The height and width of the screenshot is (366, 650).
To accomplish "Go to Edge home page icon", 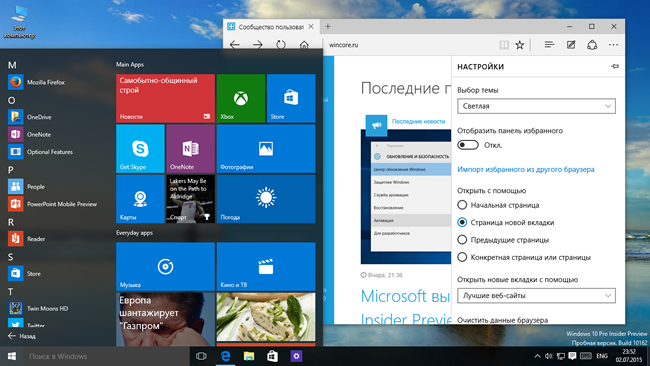I will [304, 45].
